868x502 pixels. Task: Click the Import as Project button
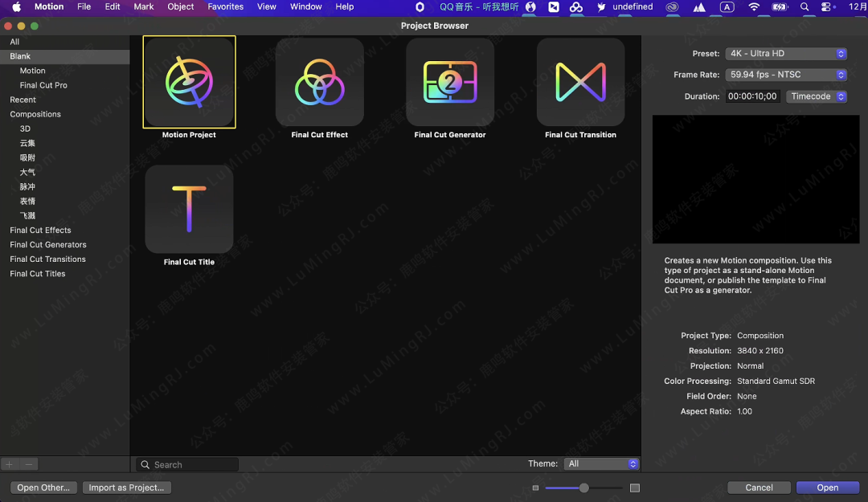pos(127,488)
